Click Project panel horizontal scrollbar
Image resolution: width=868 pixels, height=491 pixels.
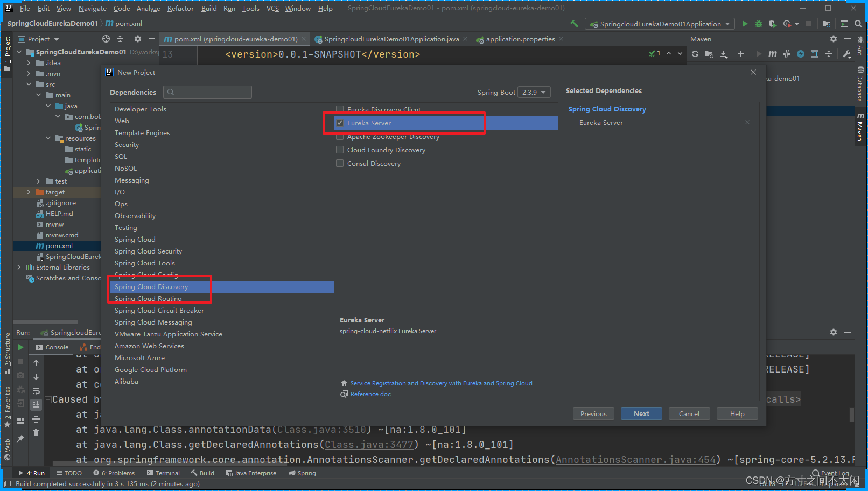pos(45,322)
